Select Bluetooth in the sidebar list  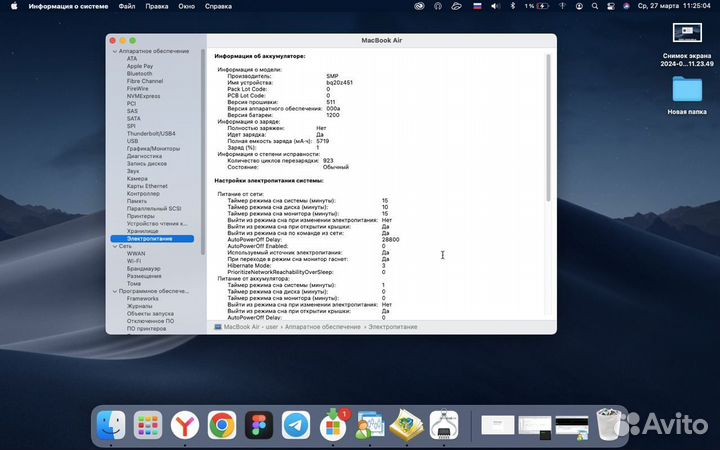[139, 73]
